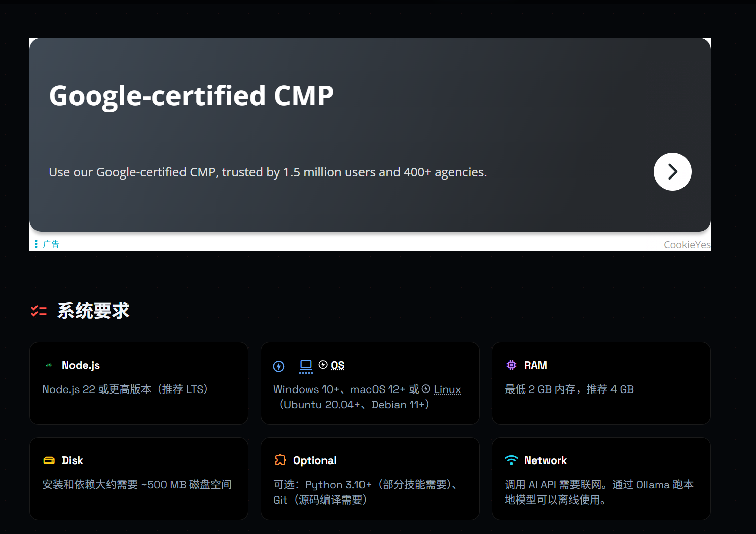Open the Linux glossary link
756x534 pixels.
[x=447, y=389]
